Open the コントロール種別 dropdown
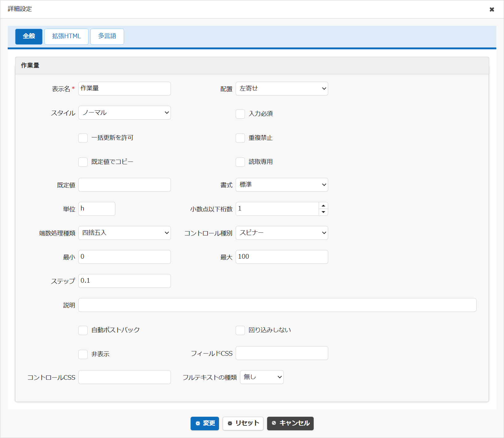504x438 pixels. point(282,233)
